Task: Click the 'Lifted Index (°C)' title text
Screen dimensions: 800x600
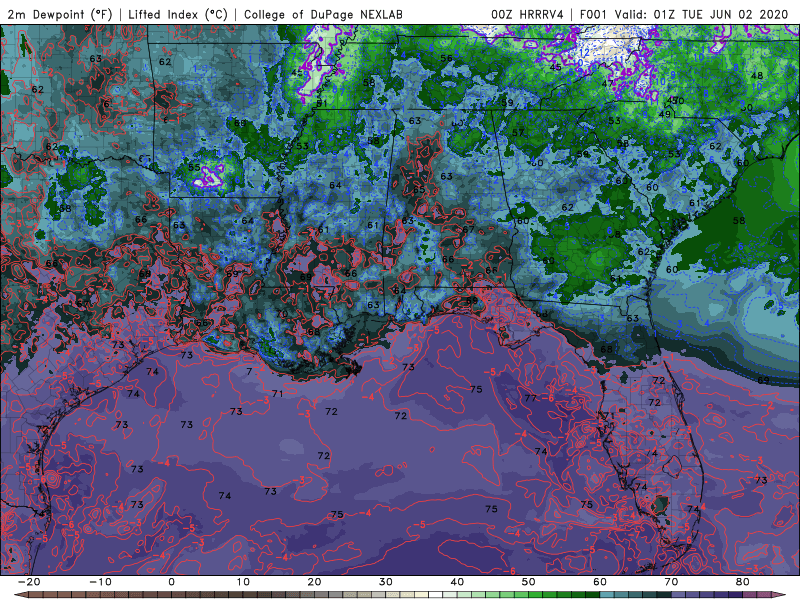Action: (178, 14)
